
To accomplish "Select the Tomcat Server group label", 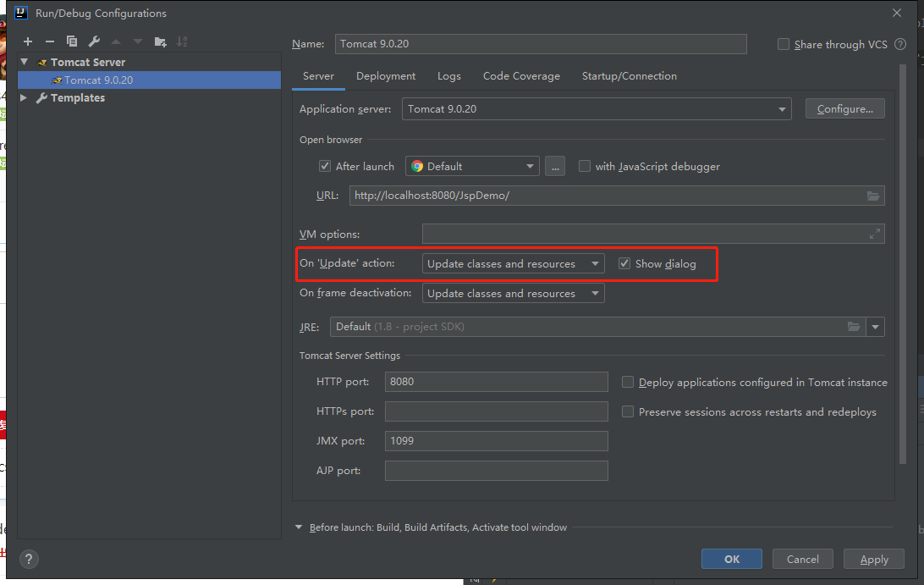I will tap(88, 62).
